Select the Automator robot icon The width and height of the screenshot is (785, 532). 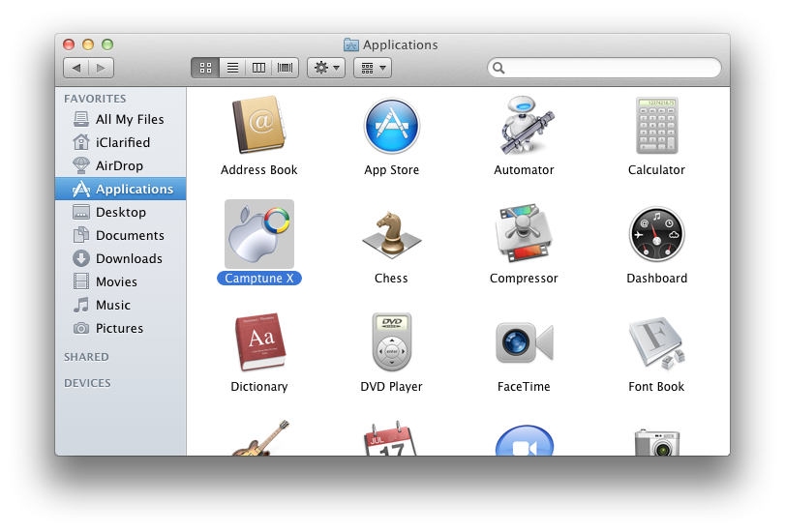click(x=524, y=127)
